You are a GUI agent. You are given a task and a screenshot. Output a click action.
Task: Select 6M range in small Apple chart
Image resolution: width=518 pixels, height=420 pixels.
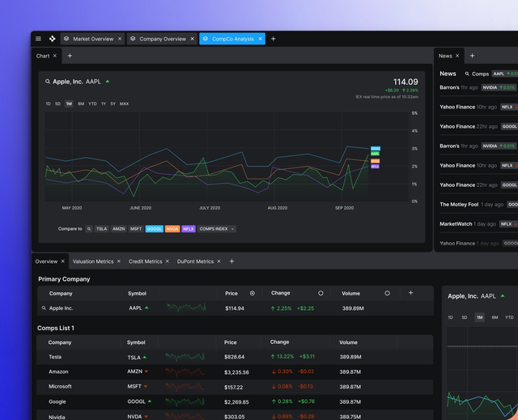[495, 317]
